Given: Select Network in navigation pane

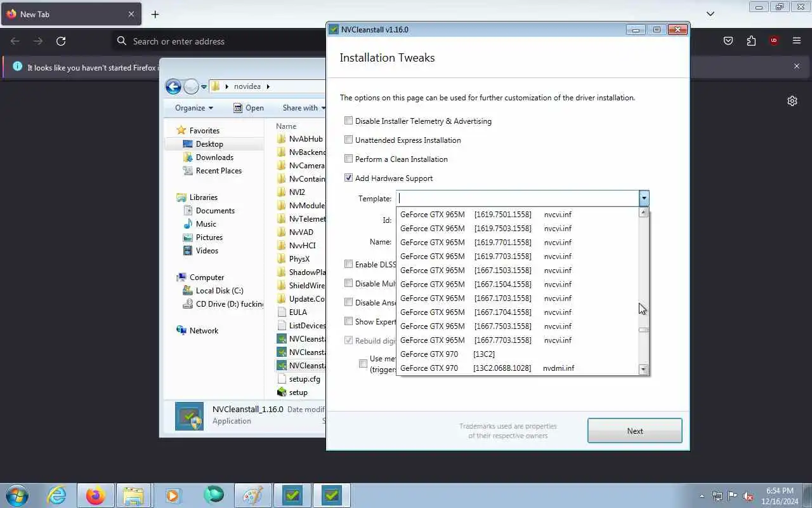Looking at the screenshot, I should pos(204,331).
